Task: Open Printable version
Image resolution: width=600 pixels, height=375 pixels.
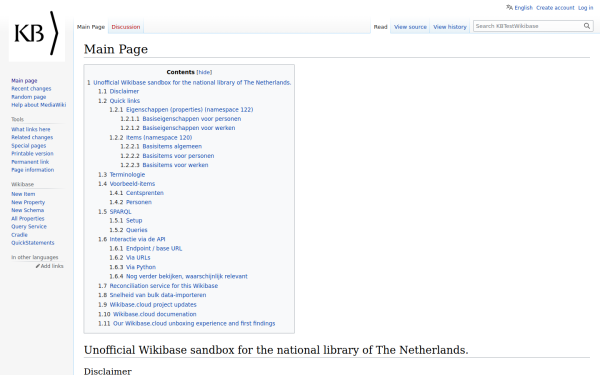Action: 32,153
